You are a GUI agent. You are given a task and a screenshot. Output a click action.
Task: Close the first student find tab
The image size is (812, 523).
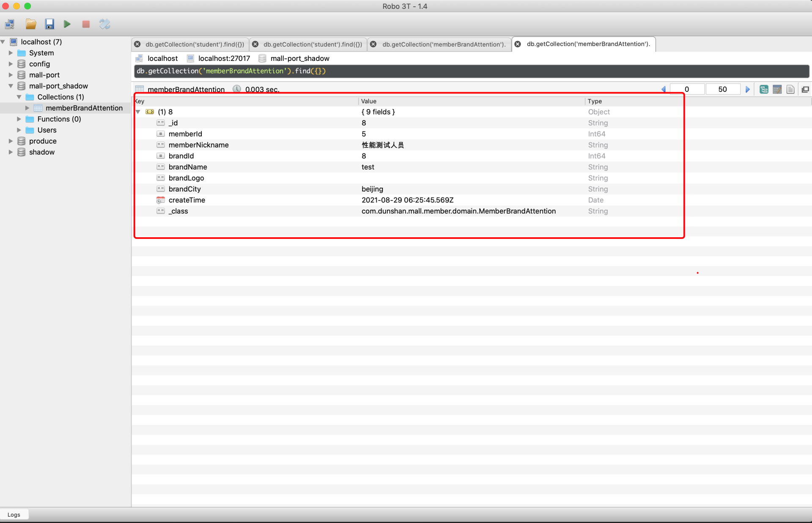[137, 44]
